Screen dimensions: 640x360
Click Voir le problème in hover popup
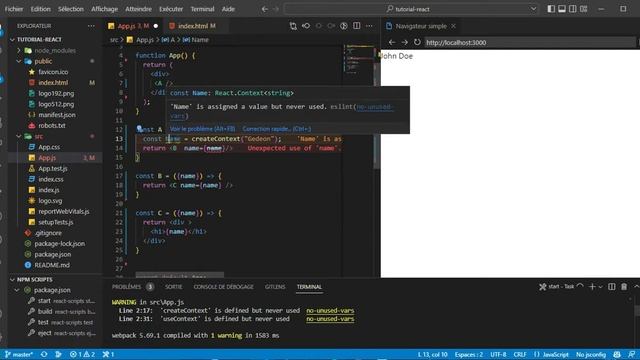click(202, 129)
